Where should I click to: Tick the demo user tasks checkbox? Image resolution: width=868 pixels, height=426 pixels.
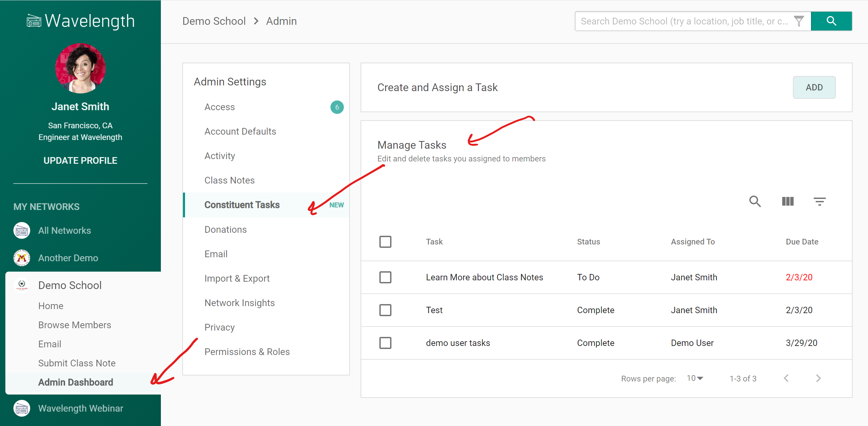tap(385, 343)
